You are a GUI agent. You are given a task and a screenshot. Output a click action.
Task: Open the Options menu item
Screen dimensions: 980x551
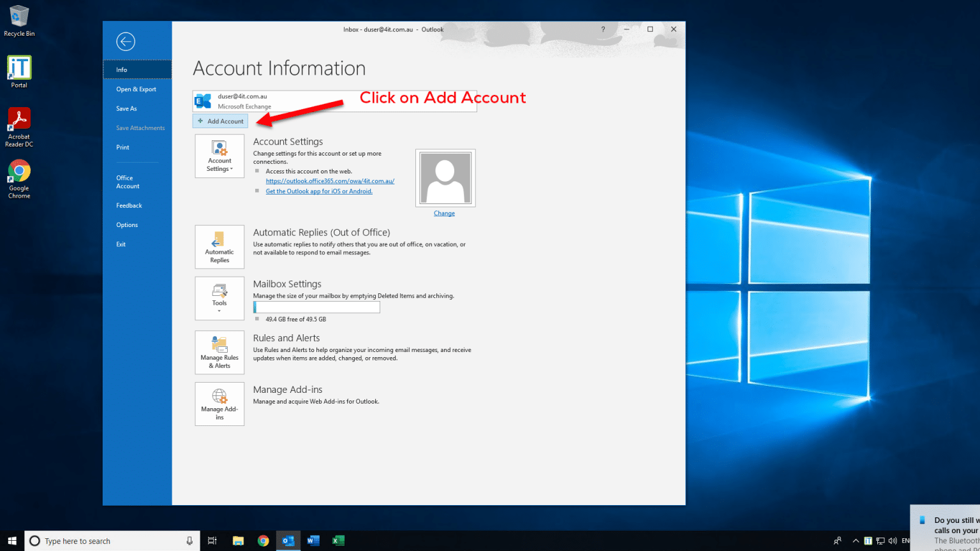[127, 224]
